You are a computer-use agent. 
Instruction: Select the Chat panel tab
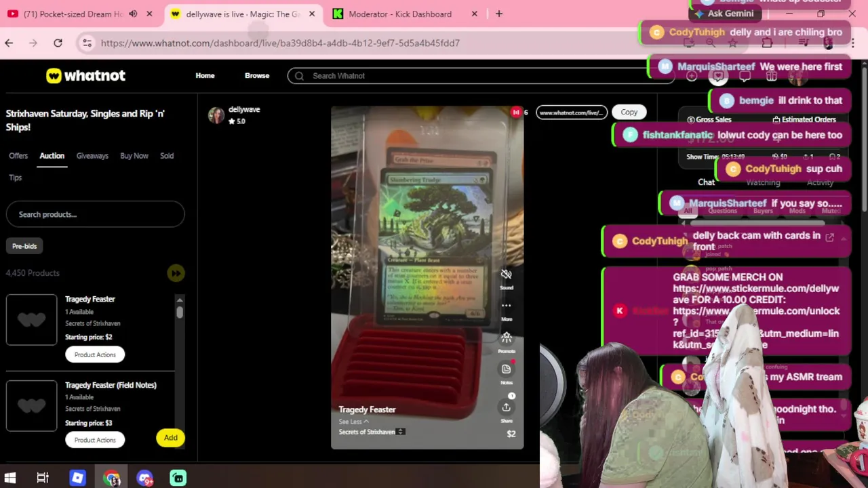pos(706,182)
